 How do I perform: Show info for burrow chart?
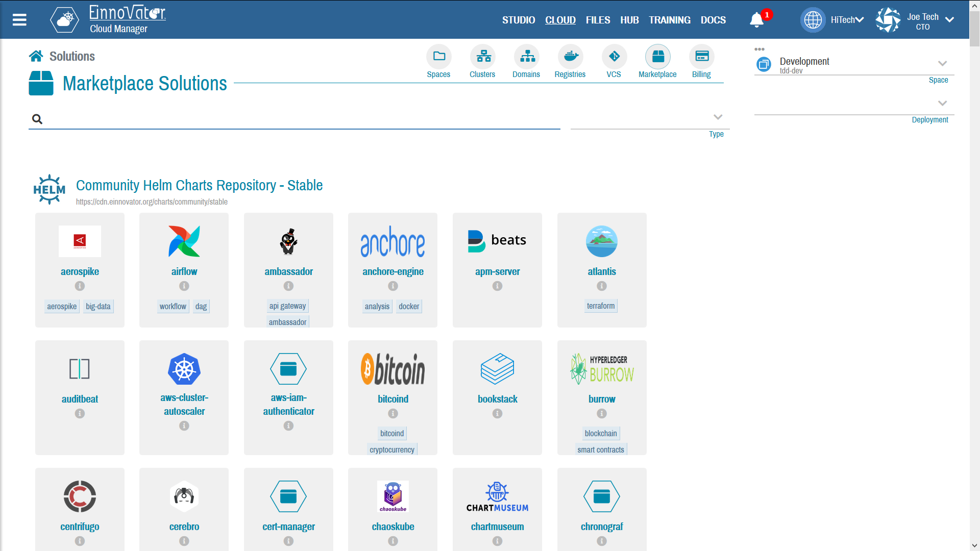coord(602,414)
